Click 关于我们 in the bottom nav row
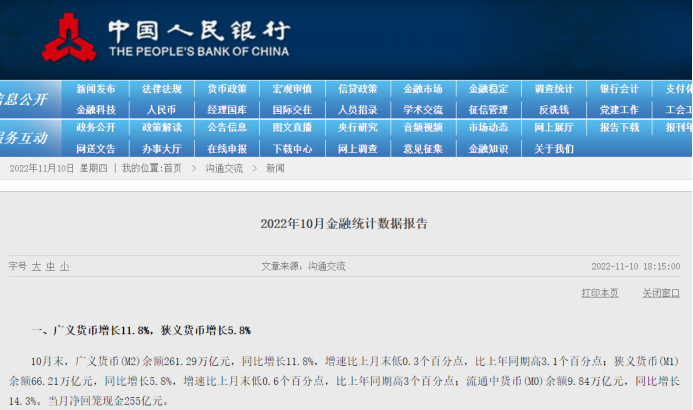Screen dimensions: 693x410 pyautogui.click(x=553, y=148)
